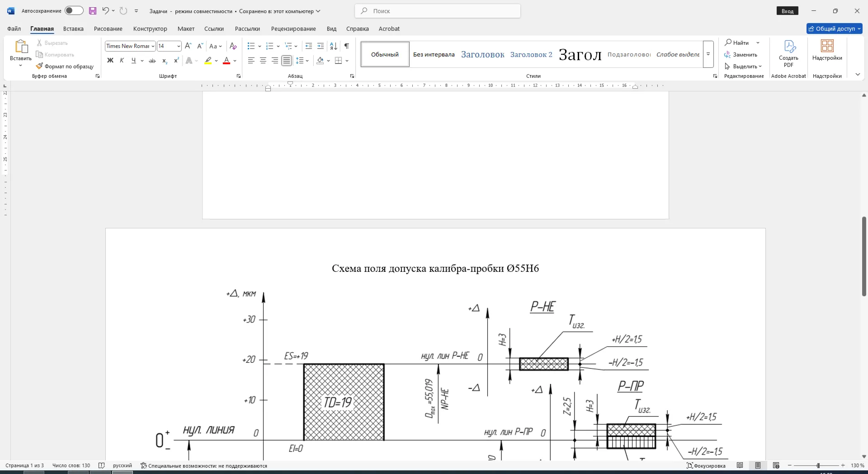Expand the styles gallery
The width and height of the screenshot is (868, 474).
[x=708, y=54]
